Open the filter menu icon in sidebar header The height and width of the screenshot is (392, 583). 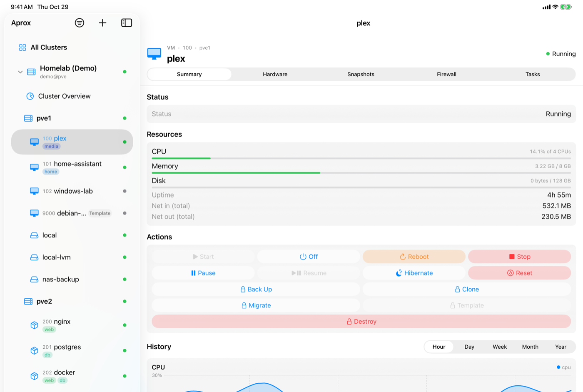click(80, 23)
